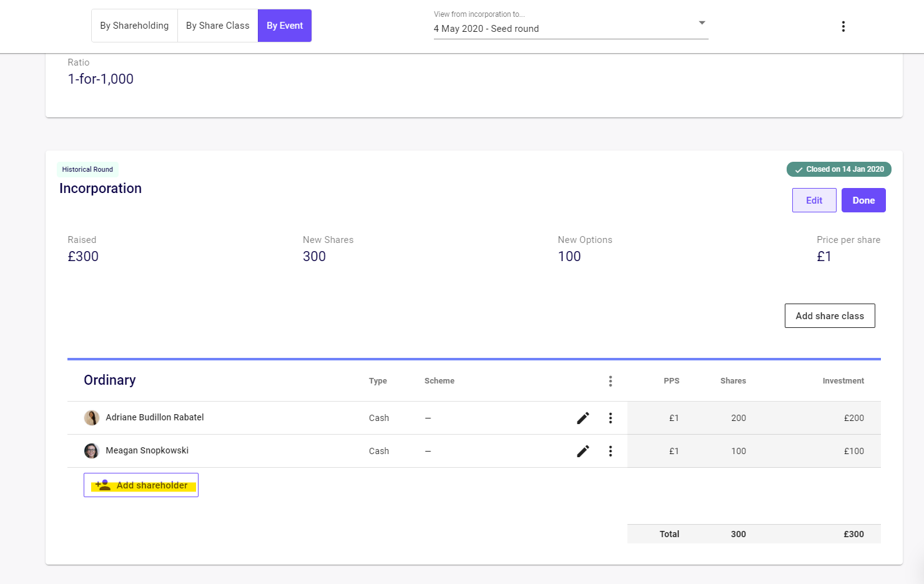Viewport: 924px width, 584px height.
Task: Open the top-right three-dot options menu
Action: 843,26
